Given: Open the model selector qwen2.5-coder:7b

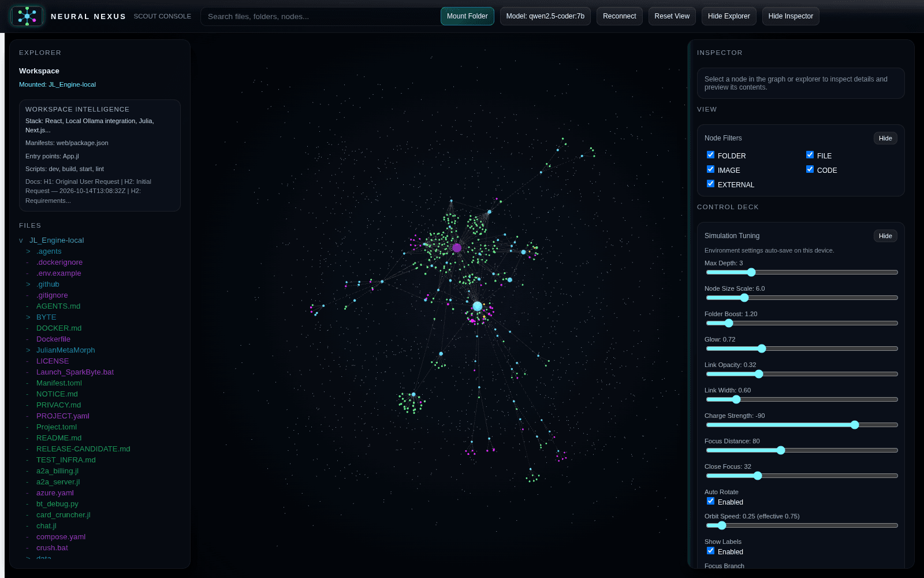Looking at the screenshot, I should [545, 16].
